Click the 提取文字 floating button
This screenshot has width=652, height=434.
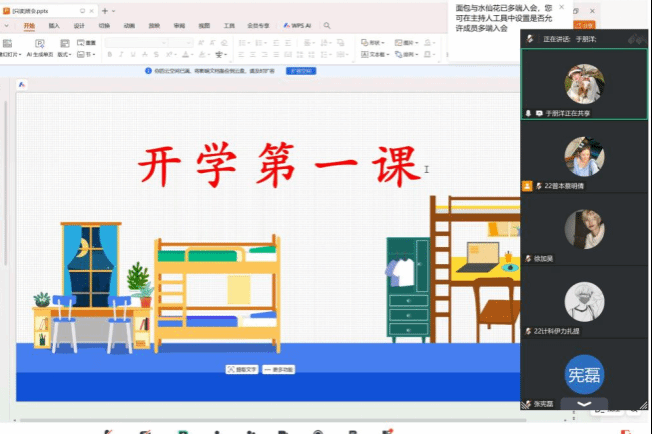pyautogui.click(x=243, y=369)
